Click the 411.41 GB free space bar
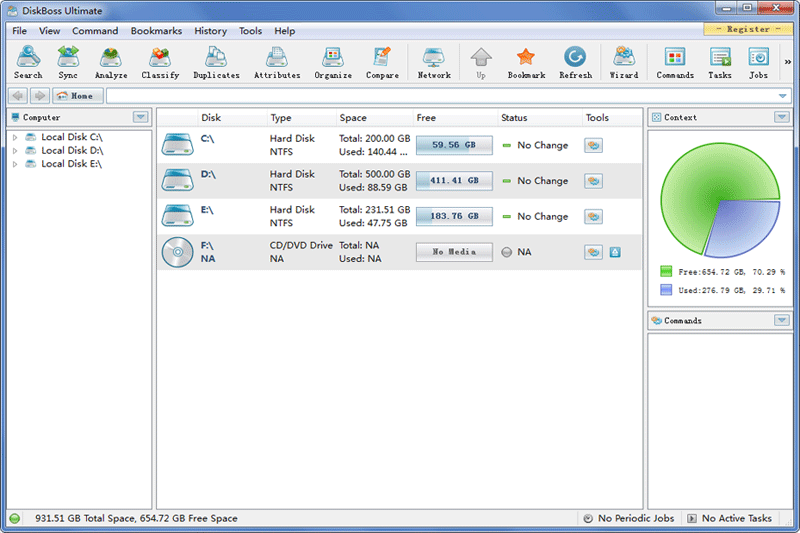 coord(454,181)
